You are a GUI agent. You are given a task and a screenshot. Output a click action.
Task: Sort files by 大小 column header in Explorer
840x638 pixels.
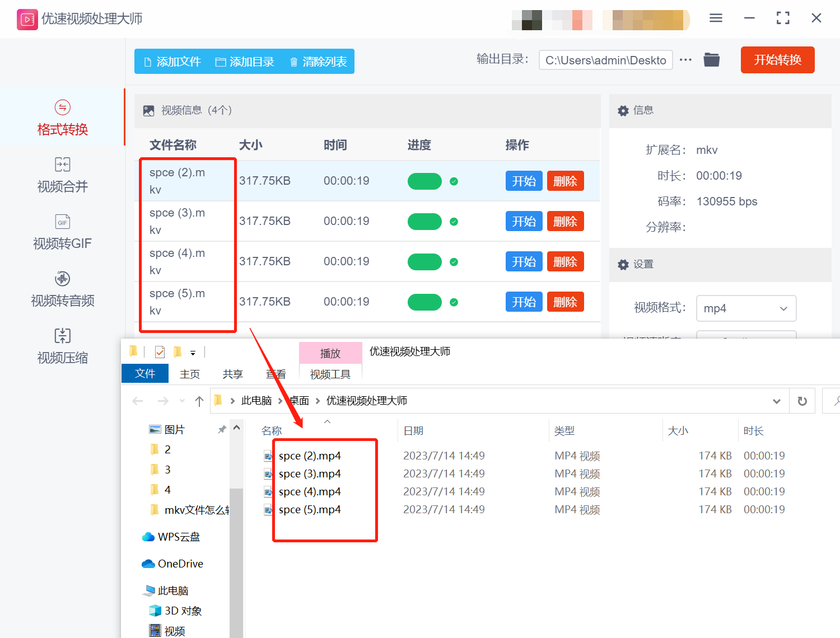[678, 431]
